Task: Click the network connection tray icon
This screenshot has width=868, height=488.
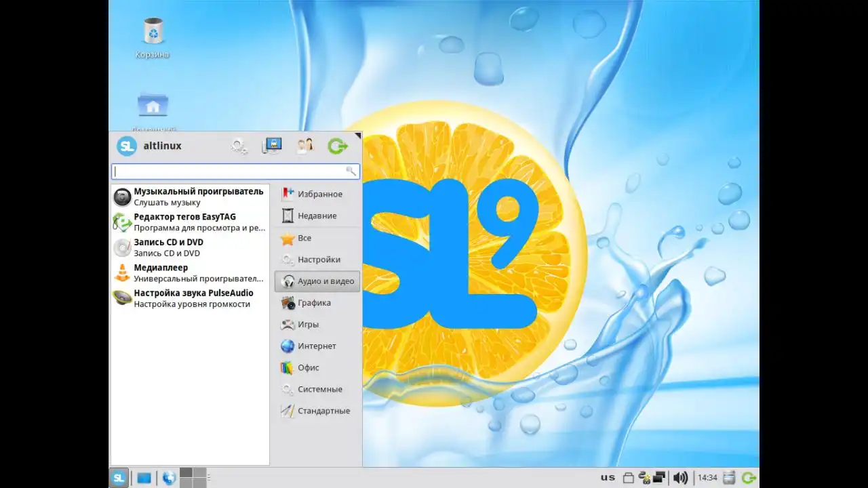Action: coord(658,478)
